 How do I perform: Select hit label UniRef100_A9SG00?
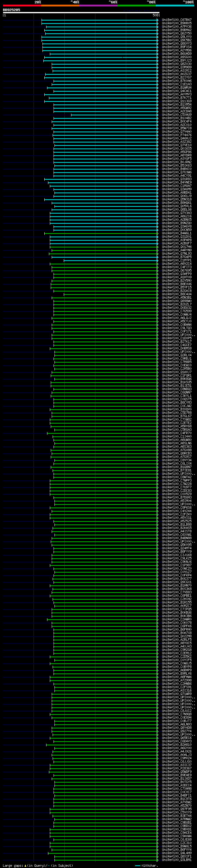click(176, 57)
